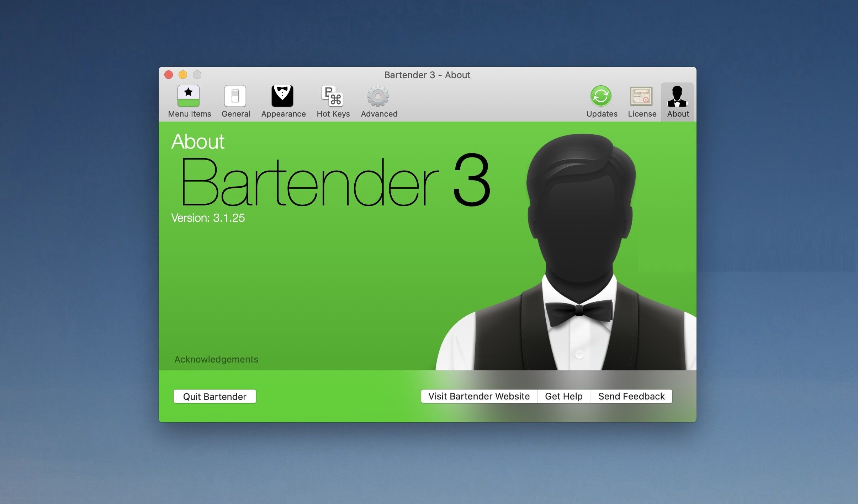Toggle the Advanced settings view
The height and width of the screenshot is (504, 858).
tap(379, 101)
